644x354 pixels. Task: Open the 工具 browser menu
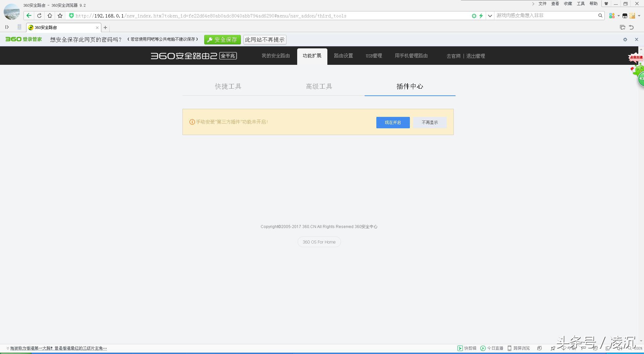pos(581,4)
